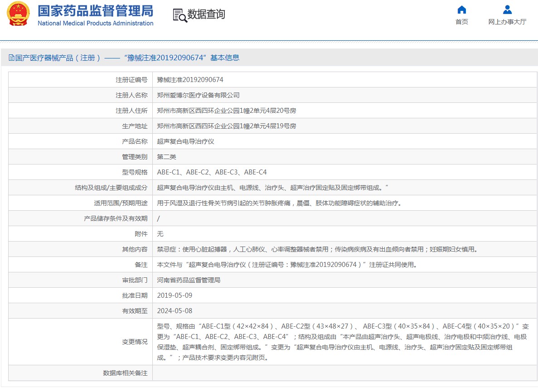
Task: Select the 结构及组成/主要组成成分 label
Action: tap(111, 188)
